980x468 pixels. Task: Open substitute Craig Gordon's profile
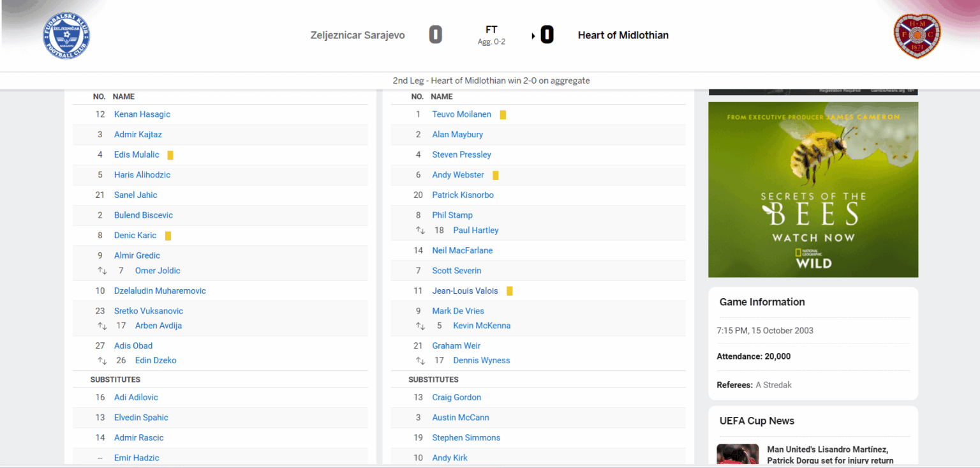tap(456, 397)
